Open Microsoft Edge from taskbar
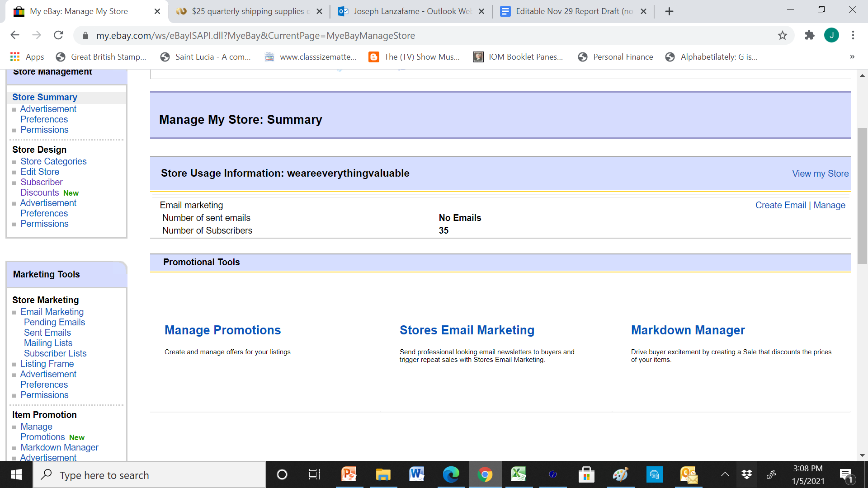 (x=451, y=474)
